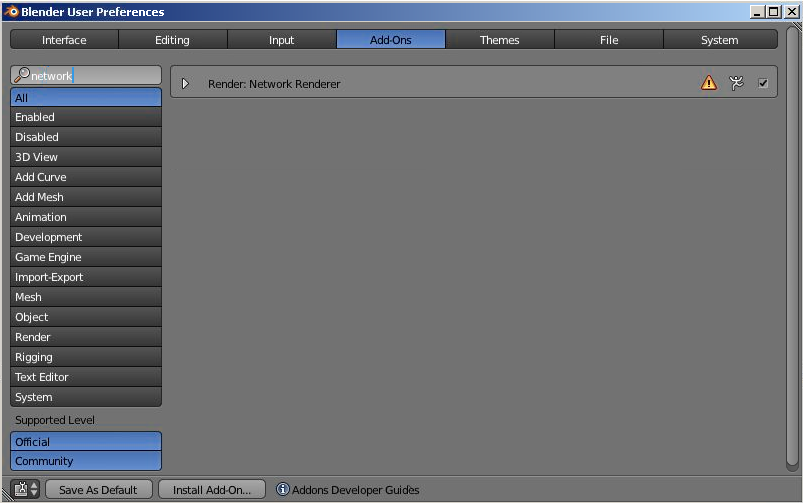The width and height of the screenshot is (803, 503).
Task: Expand the Render: Network Renderer details
Action: 185,83
